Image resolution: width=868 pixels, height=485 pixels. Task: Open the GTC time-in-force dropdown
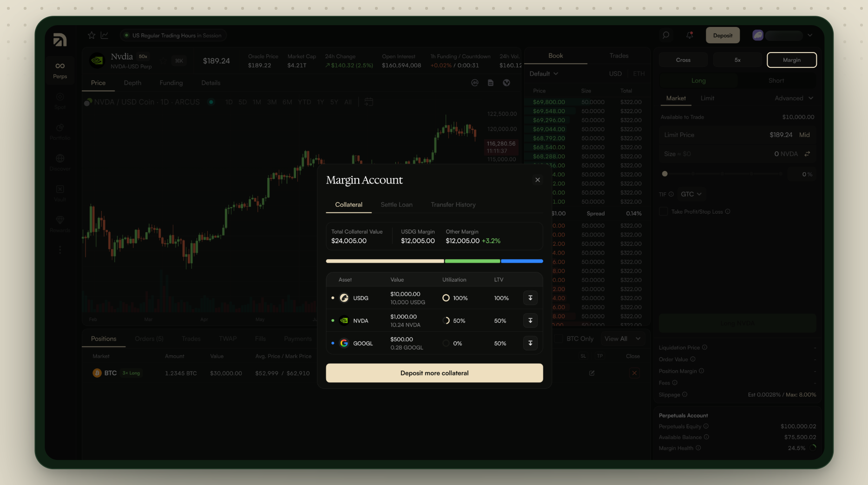pos(691,194)
